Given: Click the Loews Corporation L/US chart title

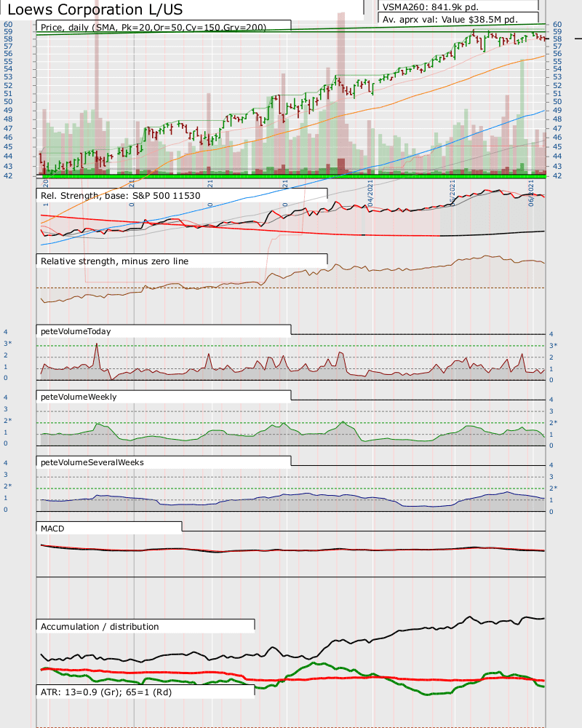Looking at the screenshot, I should 95,9.
